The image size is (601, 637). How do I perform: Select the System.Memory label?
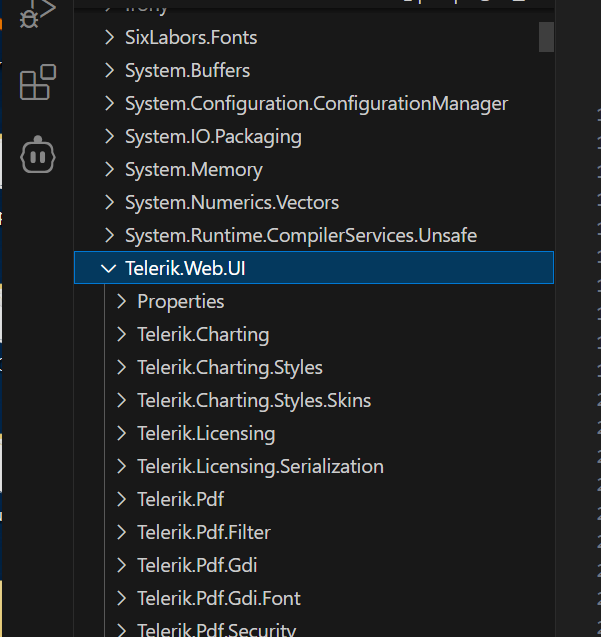click(194, 170)
